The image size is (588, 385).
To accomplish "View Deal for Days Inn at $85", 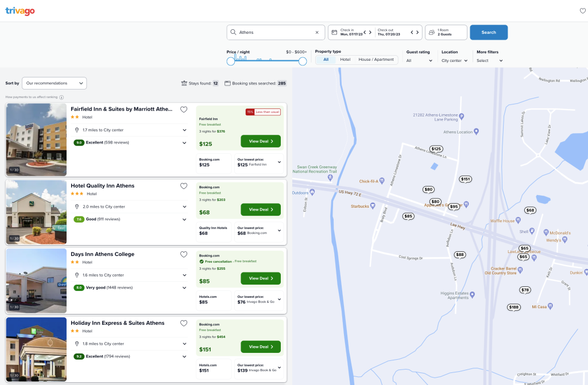I will coord(261,278).
